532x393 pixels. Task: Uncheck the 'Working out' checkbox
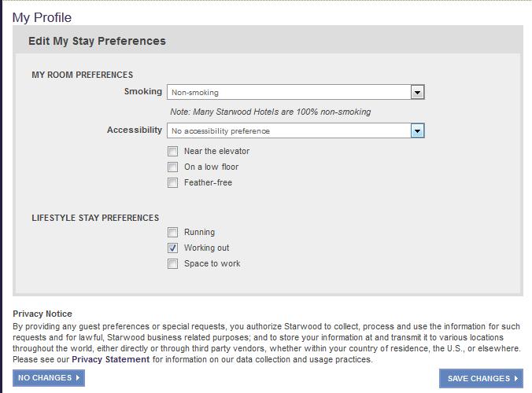[x=173, y=248]
